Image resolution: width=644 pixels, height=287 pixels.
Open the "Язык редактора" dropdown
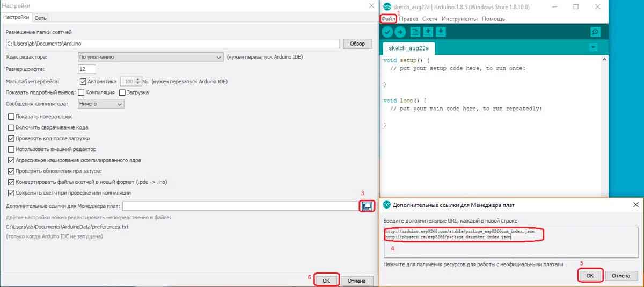point(150,56)
